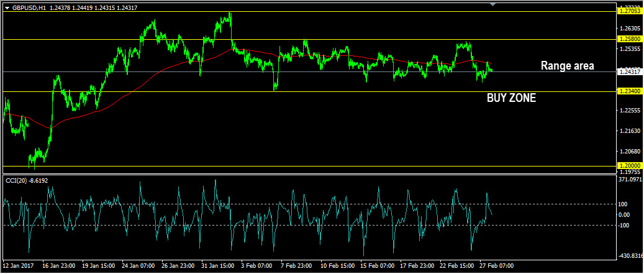Click the '10 Feb 15:00' time label
The image size is (644, 274).
337,266
